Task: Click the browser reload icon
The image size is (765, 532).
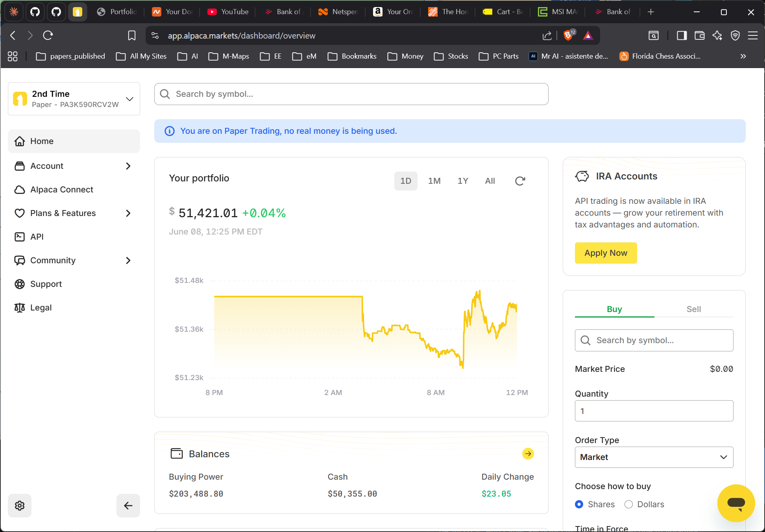Action: coord(48,35)
